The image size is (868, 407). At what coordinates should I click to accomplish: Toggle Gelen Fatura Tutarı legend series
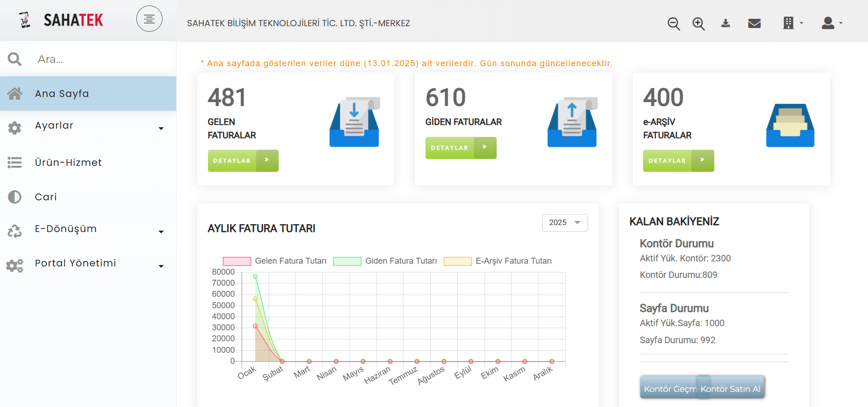[274, 261]
